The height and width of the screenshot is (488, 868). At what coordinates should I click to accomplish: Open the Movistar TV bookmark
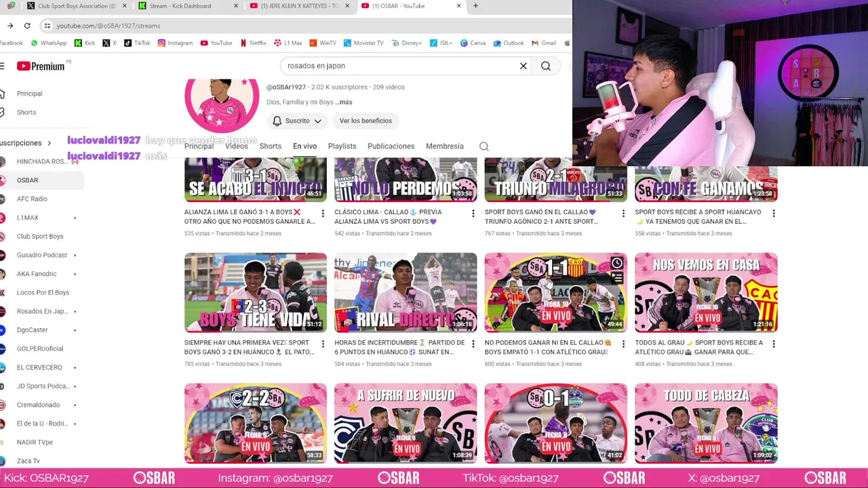pyautogui.click(x=363, y=43)
